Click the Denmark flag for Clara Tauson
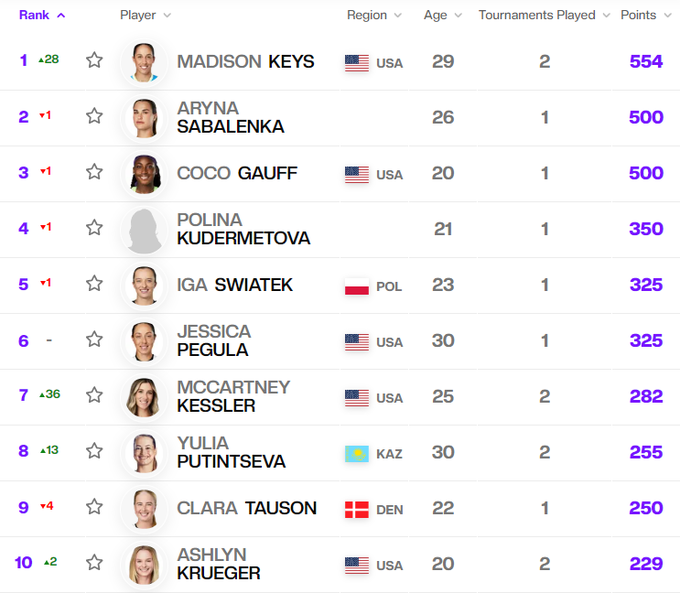This screenshot has width=680, height=593. tap(357, 509)
